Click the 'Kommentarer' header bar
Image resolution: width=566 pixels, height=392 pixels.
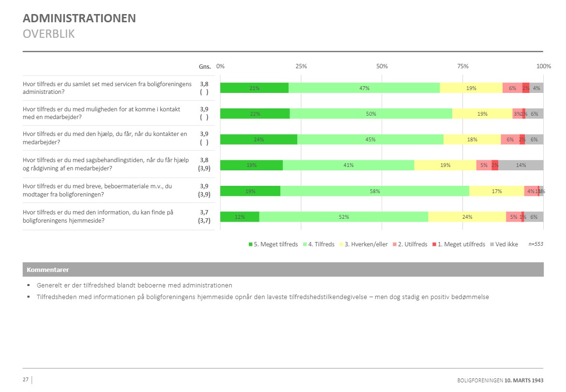(x=283, y=270)
